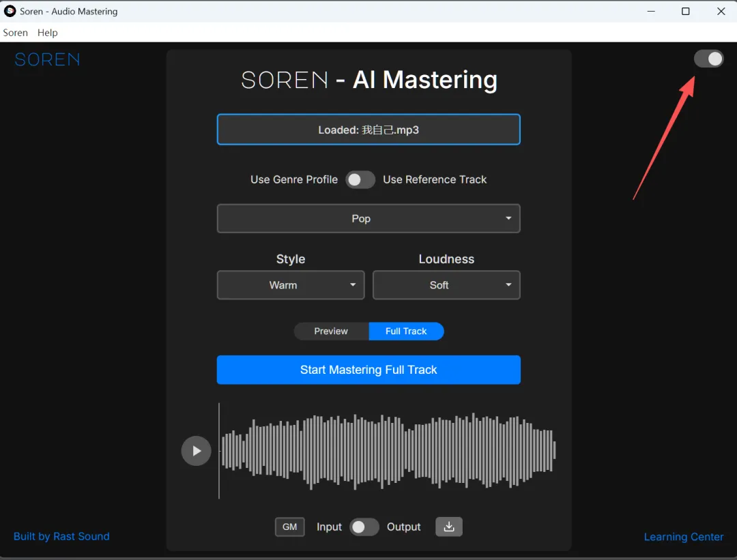Open the Learning Center link
This screenshot has width=737, height=560.
coord(683,537)
